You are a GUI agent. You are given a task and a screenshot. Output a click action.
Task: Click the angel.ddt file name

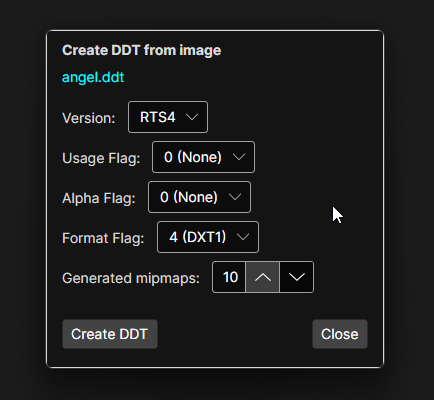click(93, 77)
